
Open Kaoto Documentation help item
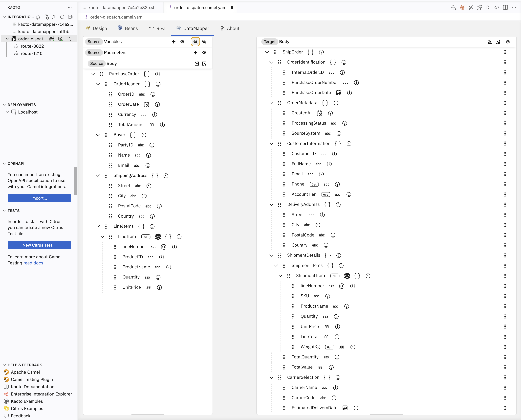[32, 387]
